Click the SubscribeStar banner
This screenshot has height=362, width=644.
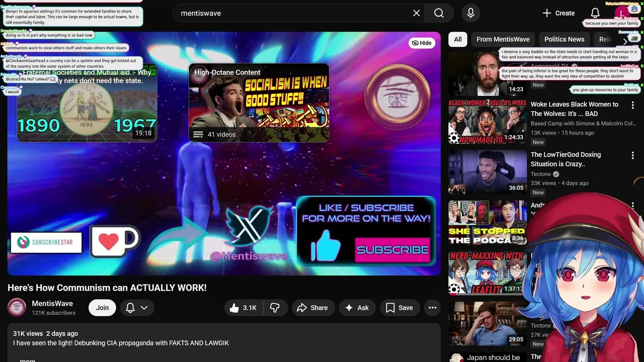point(46,242)
